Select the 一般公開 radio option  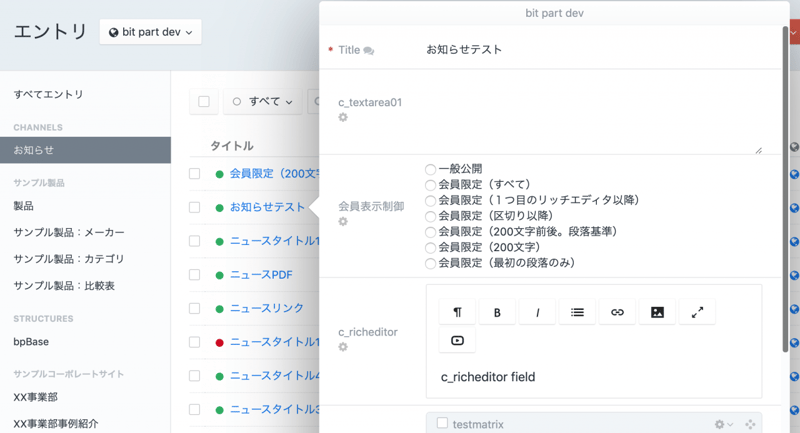point(431,170)
